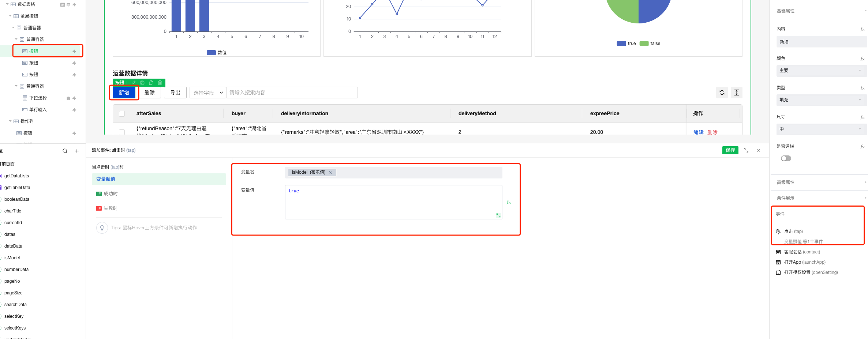This screenshot has width=868, height=339.
Task: Click the 请输入搜索内容 search field
Action: coord(292,93)
